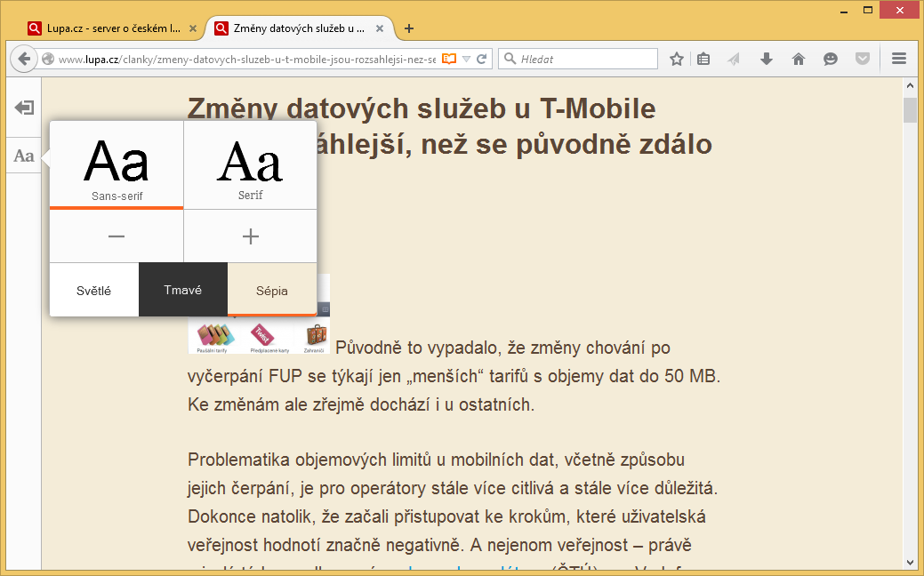Decrease font size with minus button

click(117, 236)
